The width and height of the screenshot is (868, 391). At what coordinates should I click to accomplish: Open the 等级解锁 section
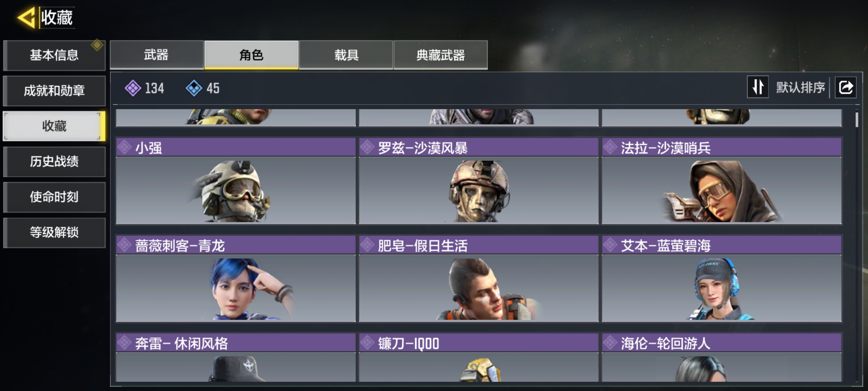tap(54, 232)
